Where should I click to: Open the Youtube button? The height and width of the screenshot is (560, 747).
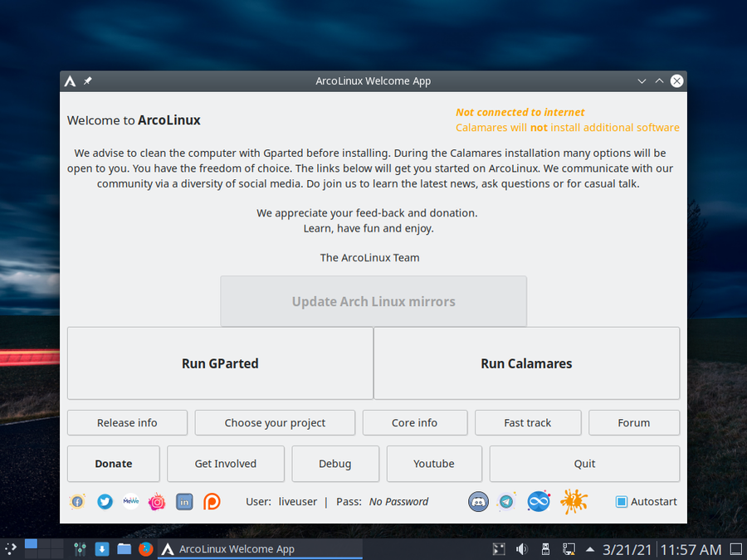coord(434,464)
